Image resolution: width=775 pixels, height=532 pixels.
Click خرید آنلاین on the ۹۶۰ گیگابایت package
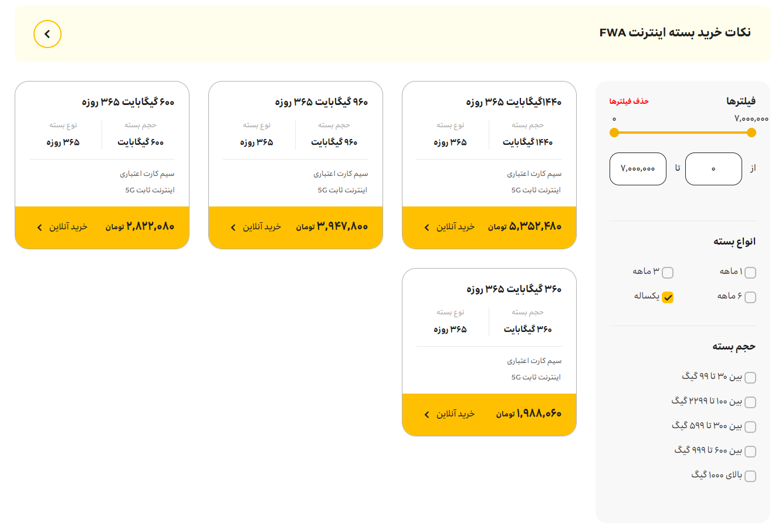(262, 227)
